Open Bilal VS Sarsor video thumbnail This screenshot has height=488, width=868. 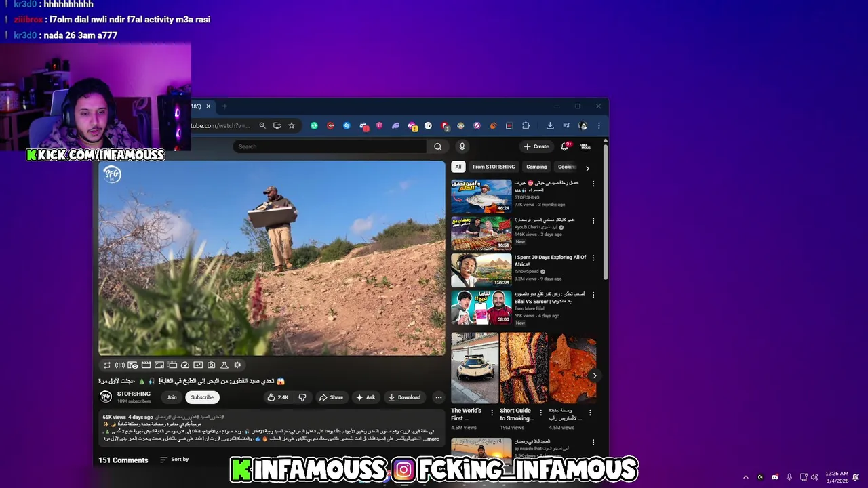click(x=481, y=308)
